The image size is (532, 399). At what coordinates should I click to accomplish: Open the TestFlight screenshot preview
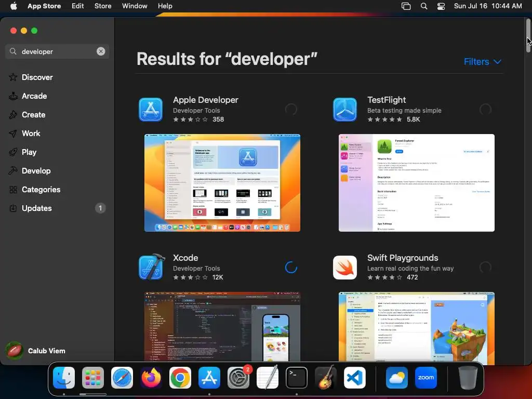[416, 183]
